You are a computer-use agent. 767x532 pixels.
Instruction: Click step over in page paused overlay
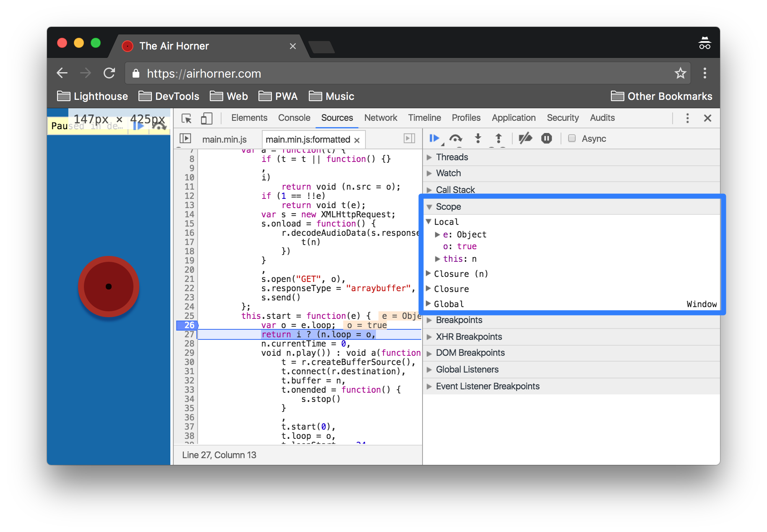click(159, 125)
